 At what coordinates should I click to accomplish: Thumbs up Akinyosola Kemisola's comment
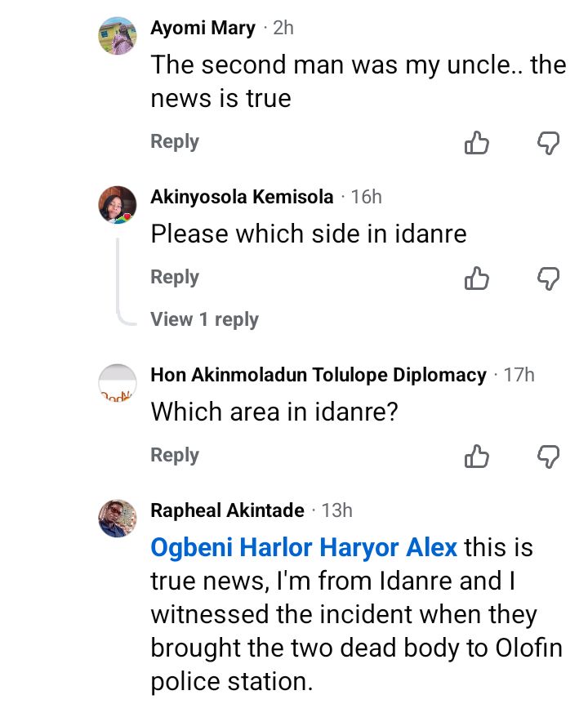(x=476, y=279)
